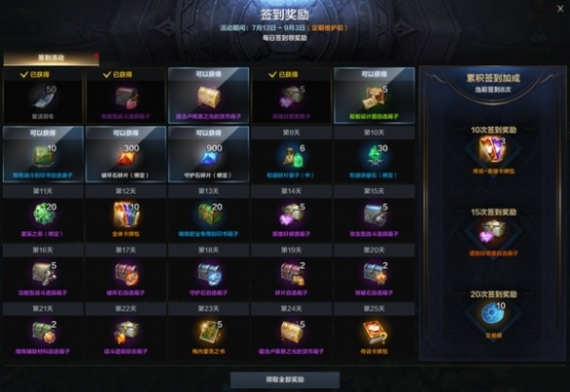Claim the golden treasure chest in third slot
The image size is (570, 392).
pos(208,97)
